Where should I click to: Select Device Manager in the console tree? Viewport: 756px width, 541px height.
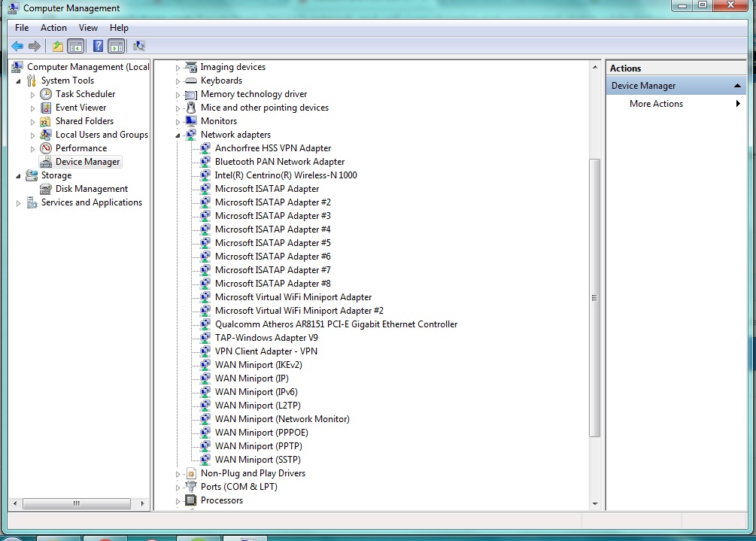[x=87, y=162]
